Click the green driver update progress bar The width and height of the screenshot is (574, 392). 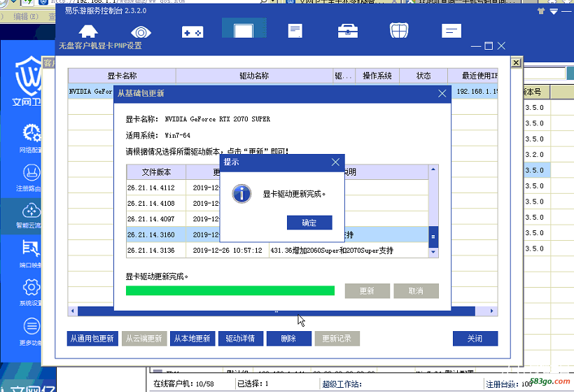click(x=230, y=290)
